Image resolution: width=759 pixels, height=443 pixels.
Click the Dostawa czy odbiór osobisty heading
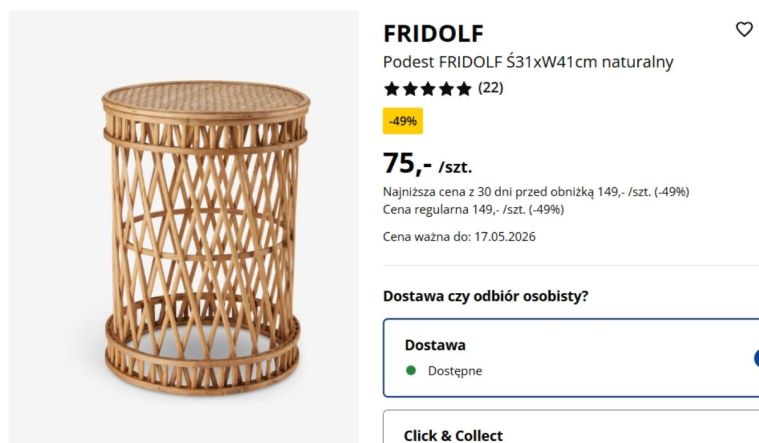pyautogui.click(x=486, y=296)
